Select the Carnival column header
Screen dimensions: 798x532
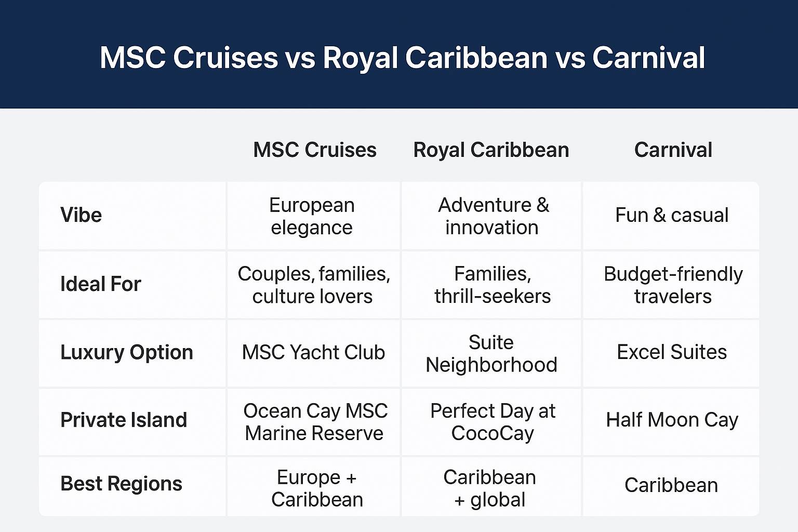click(673, 150)
